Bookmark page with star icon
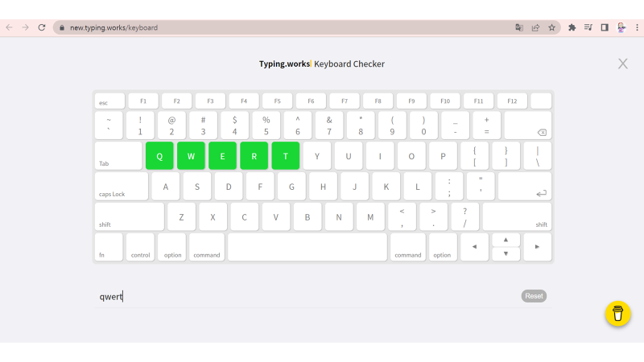The width and height of the screenshot is (644, 362). 551,27
